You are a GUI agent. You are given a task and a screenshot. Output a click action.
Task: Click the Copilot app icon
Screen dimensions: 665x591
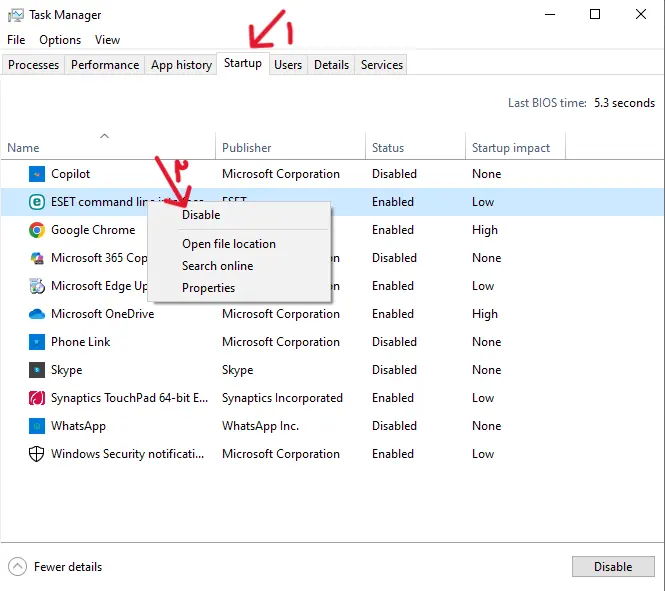click(36, 174)
